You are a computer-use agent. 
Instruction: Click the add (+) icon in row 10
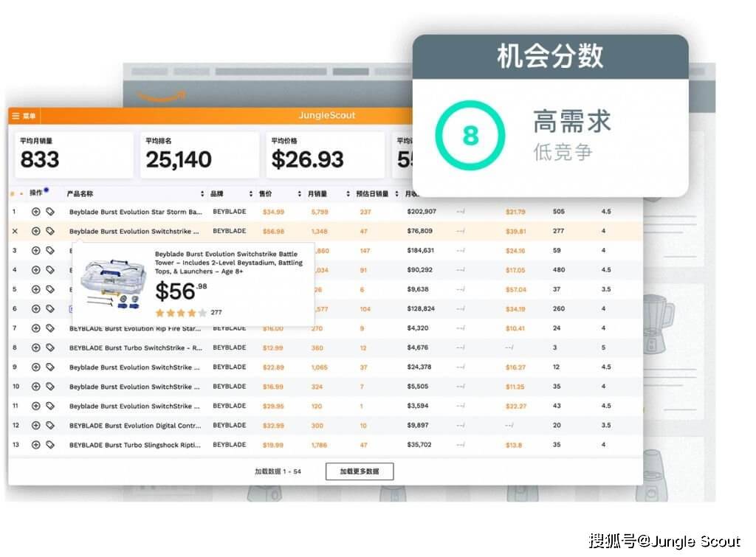pyautogui.click(x=35, y=387)
